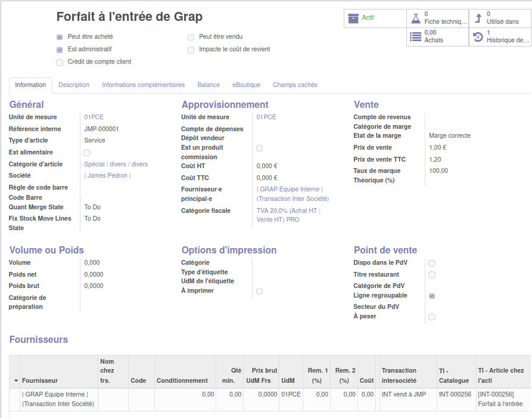Toggle the Peut être vendu checkbox
This screenshot has height=418, width=532.
coord(191,37)
